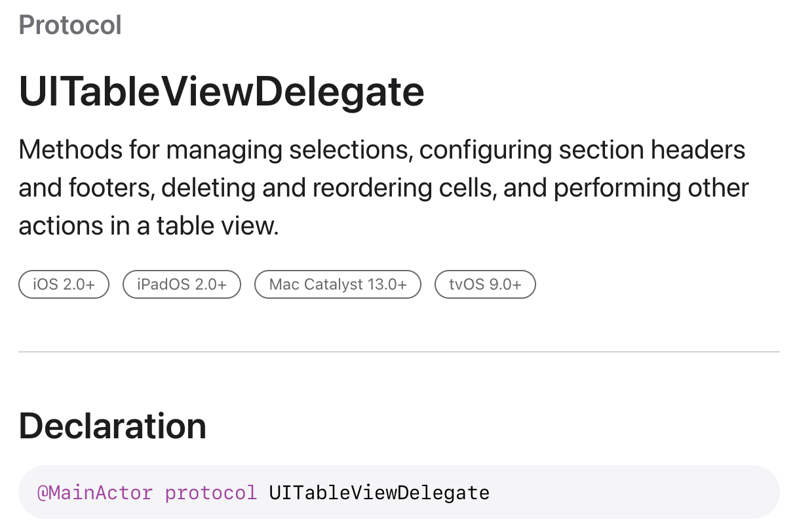Viewport: 797px width, 532px height.
Task: Select the iPadOS 2.0+ availability badge
Action: pos(182,284)
